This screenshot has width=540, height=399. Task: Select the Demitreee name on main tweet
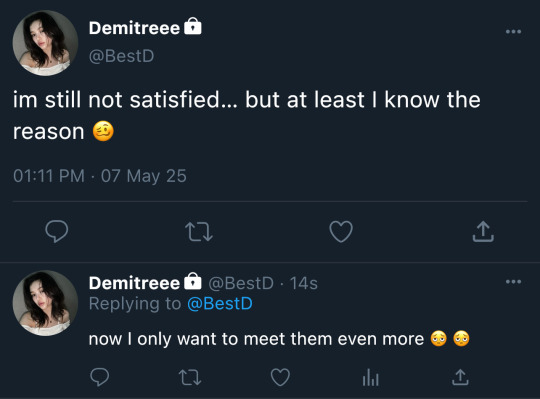[x=134, y=28]
